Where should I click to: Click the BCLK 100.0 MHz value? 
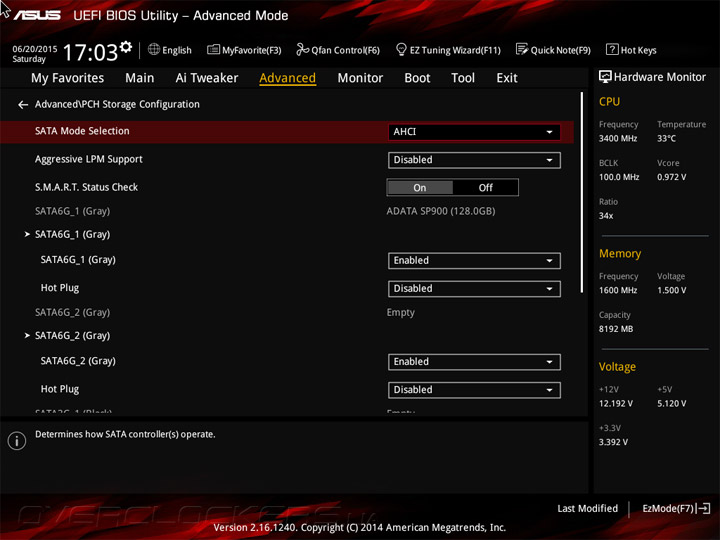pyautogui.click(x=619, y=177)
